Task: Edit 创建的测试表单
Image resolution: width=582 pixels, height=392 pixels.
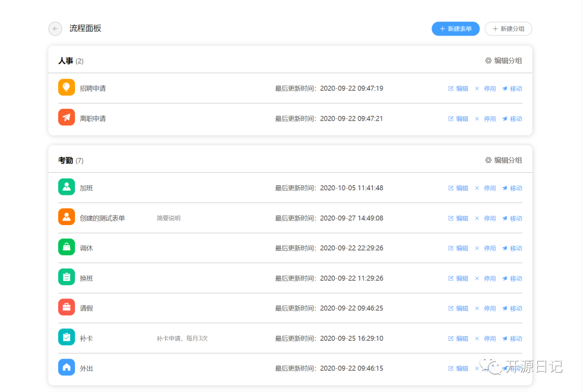Action: point(458,219)
